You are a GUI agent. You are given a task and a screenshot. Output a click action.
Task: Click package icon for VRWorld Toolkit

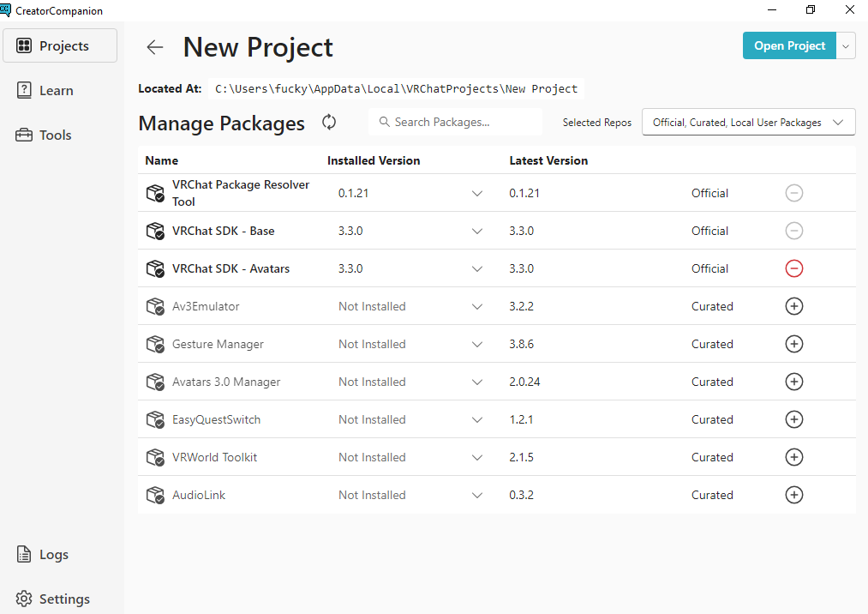pos(155,456)
